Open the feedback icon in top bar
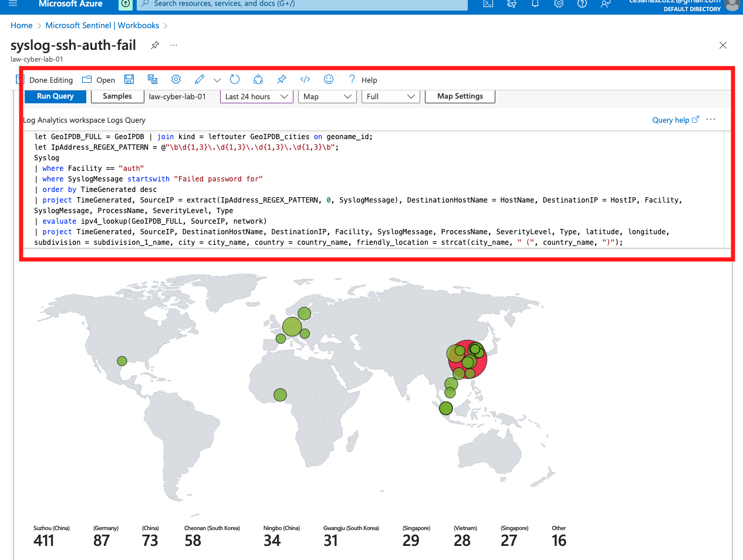 605,4
